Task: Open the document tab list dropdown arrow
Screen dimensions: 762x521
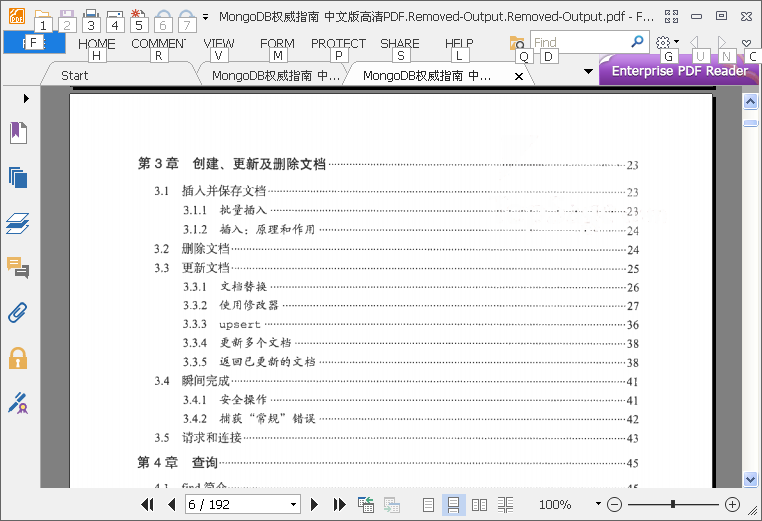Action: (588, 71)
